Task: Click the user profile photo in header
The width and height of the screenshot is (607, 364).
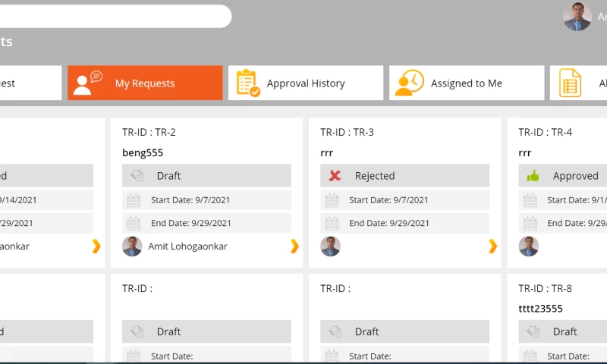Action: click(x=577, y=16)
